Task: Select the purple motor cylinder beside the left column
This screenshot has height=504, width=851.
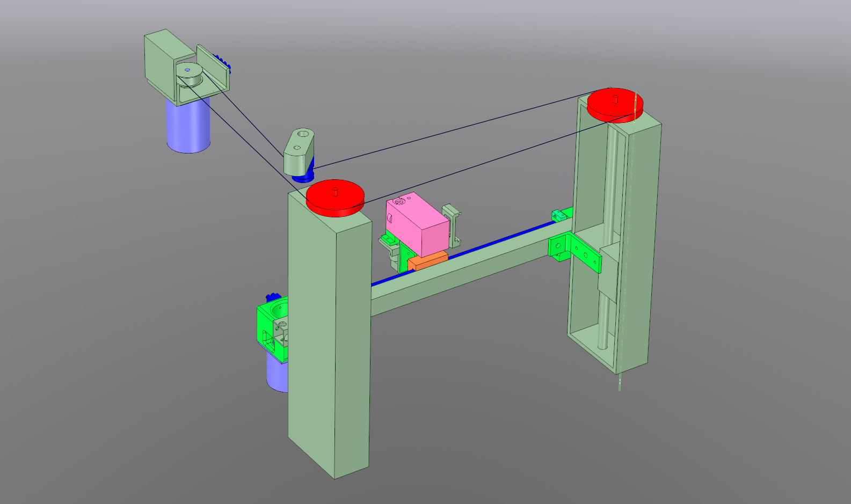Action: [277, 373]
